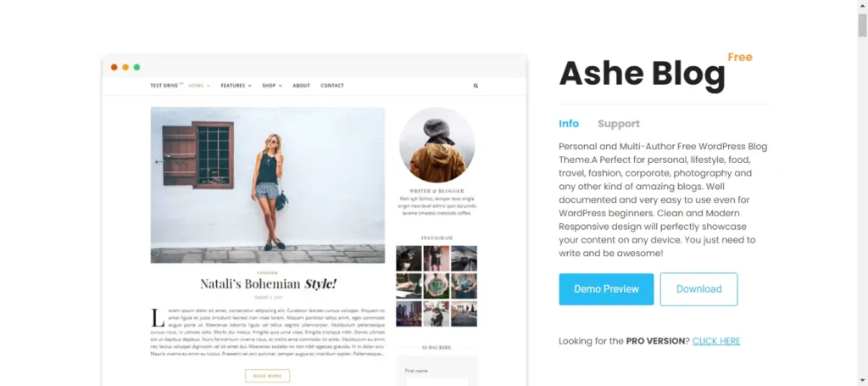Follow the CLICK HERE pro version link
This screenshot has width=868, height=386.
tap(715, 341)
